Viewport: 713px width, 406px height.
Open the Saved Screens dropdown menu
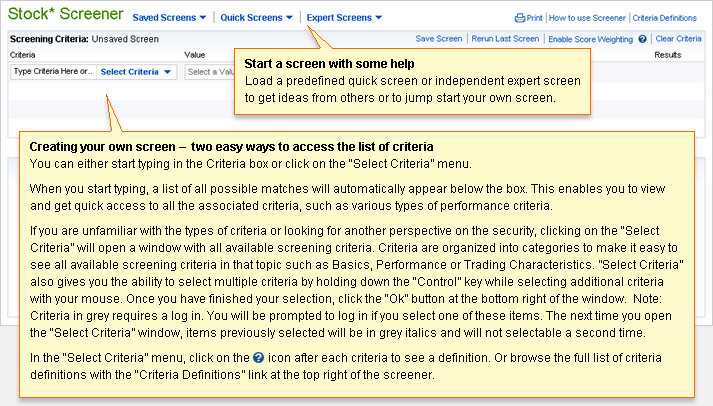(169, 18)
